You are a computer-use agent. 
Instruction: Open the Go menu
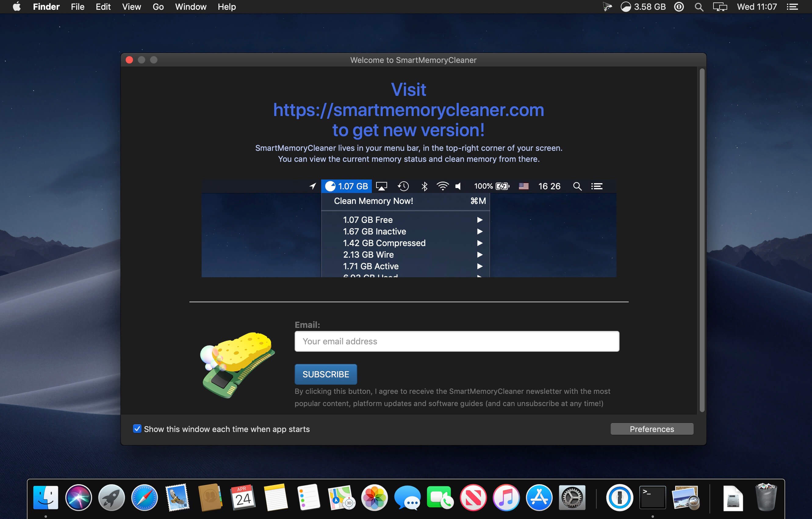[x=158, y=7]
